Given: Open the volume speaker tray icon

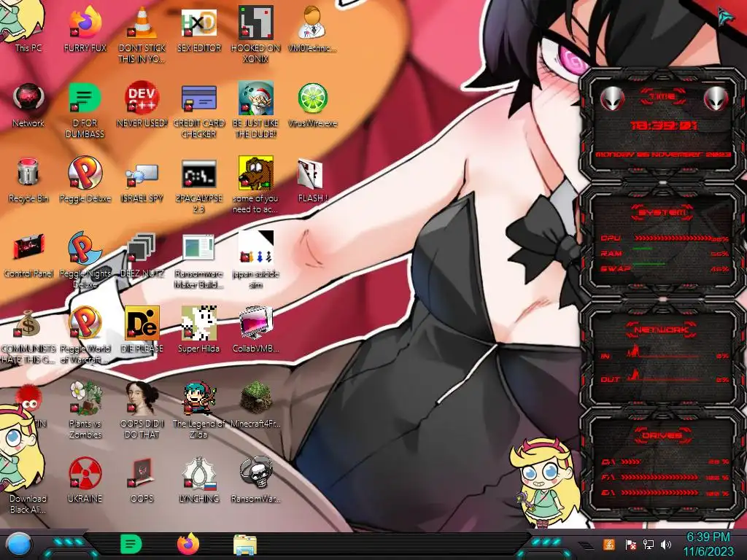Looking at the screenshot, I should (666, 544).
